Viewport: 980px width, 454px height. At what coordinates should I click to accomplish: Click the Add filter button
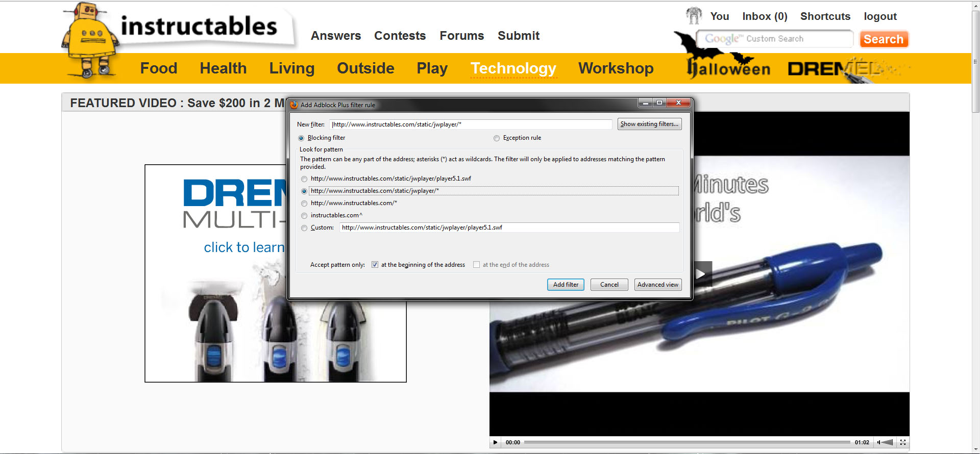pyautogui.click(x=566, y=285)
